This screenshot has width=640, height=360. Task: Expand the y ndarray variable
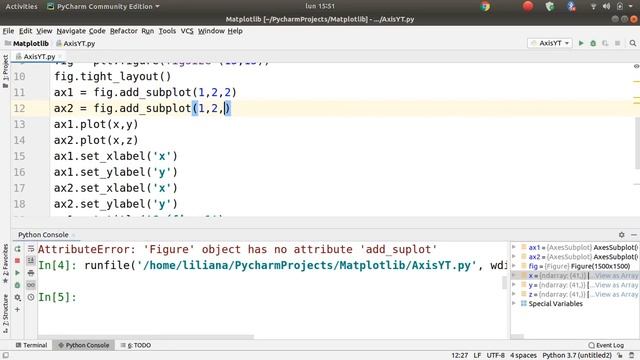point(514,285)
